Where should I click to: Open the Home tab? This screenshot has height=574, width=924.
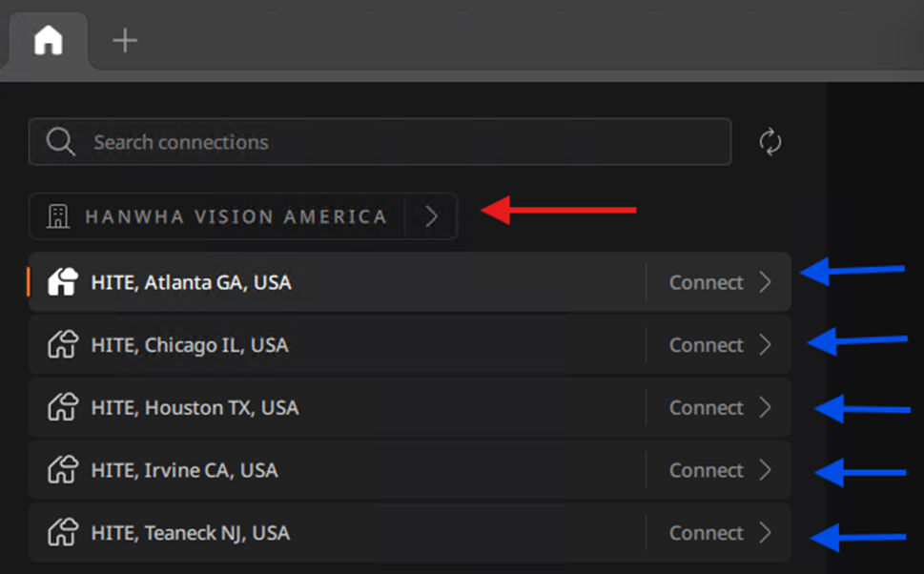coord(49,40)
